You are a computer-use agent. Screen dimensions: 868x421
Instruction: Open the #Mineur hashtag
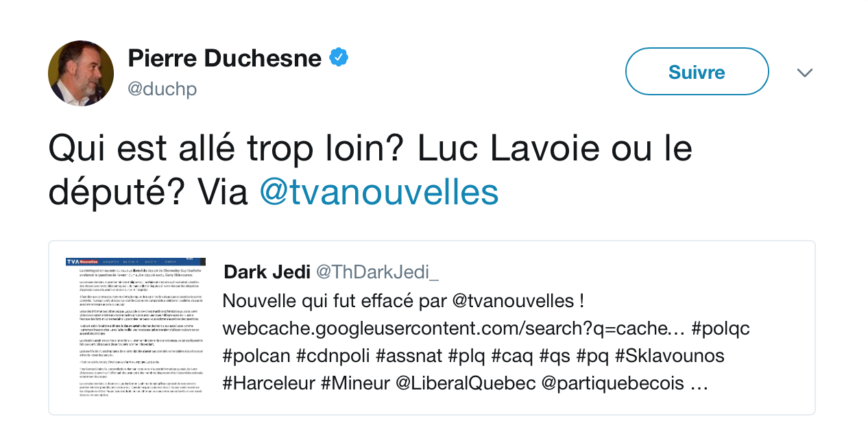pos(357,384)
